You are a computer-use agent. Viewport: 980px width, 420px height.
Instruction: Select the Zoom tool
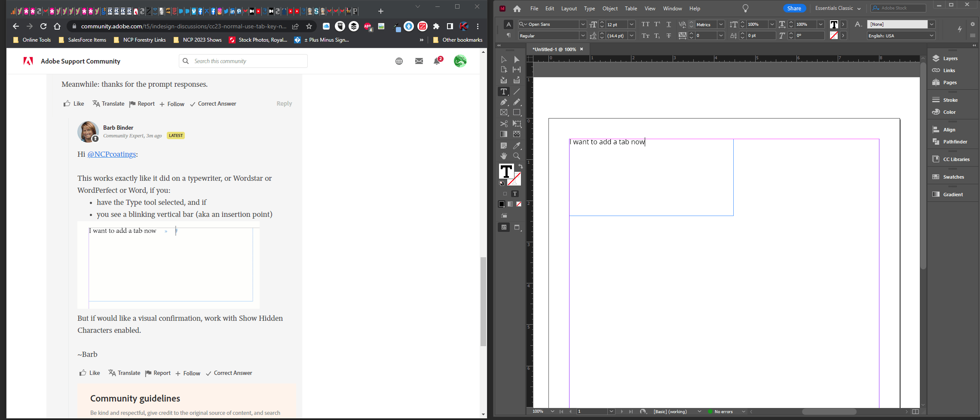(x=517, y=156)
